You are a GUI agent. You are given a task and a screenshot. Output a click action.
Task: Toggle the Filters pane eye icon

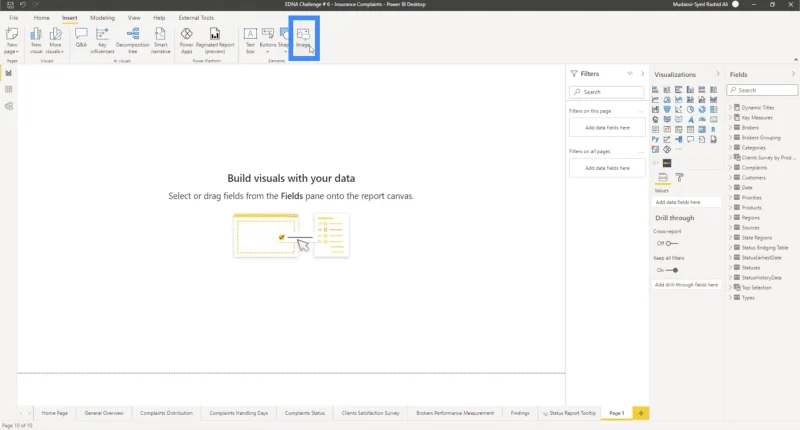pos(630,73)
